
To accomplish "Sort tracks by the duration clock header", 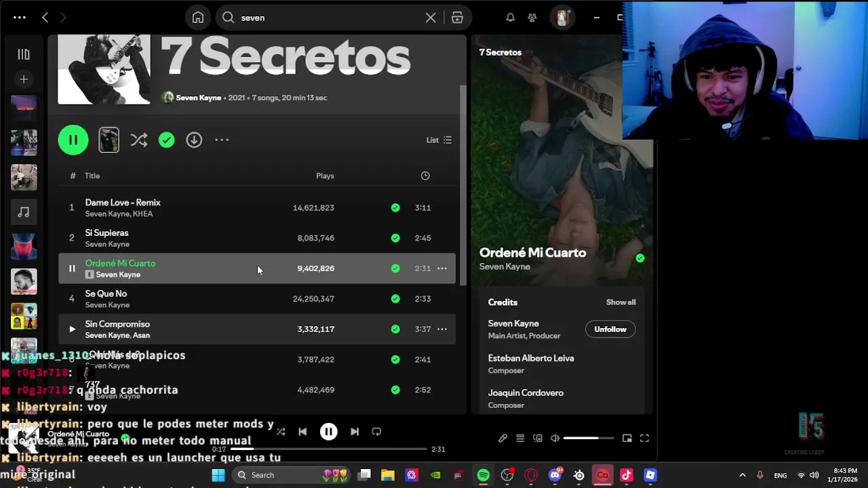I will pyautogui.click(x=425, y=176).
